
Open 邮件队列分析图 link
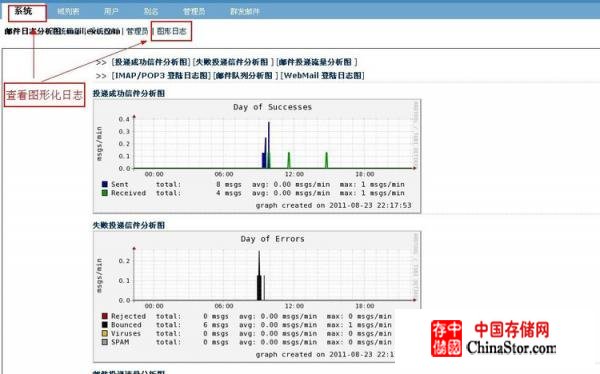pos(246,75)
